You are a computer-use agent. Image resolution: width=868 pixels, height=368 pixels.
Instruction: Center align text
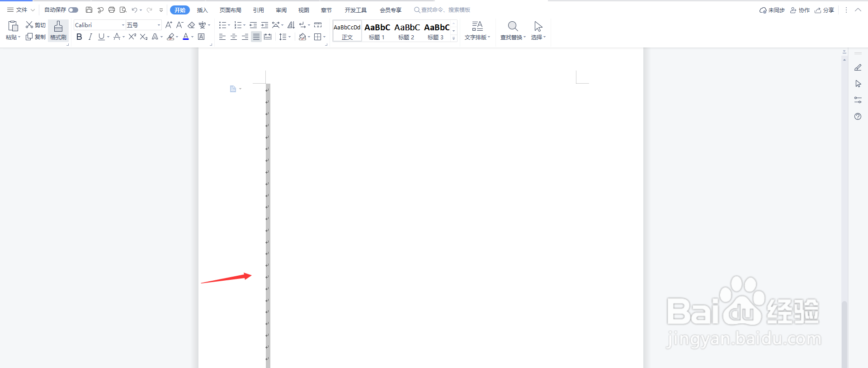coord(234,37)
